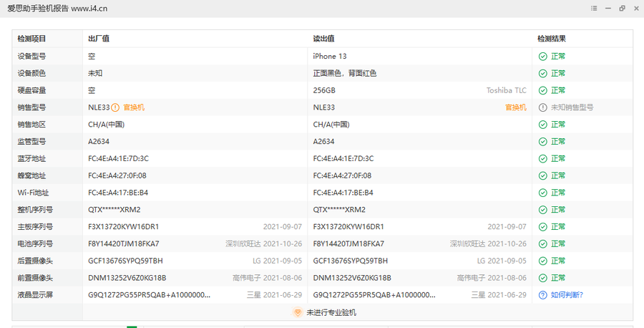Click factory rear camera serial GCF13676SYPQ59TBH

[125, 261]
